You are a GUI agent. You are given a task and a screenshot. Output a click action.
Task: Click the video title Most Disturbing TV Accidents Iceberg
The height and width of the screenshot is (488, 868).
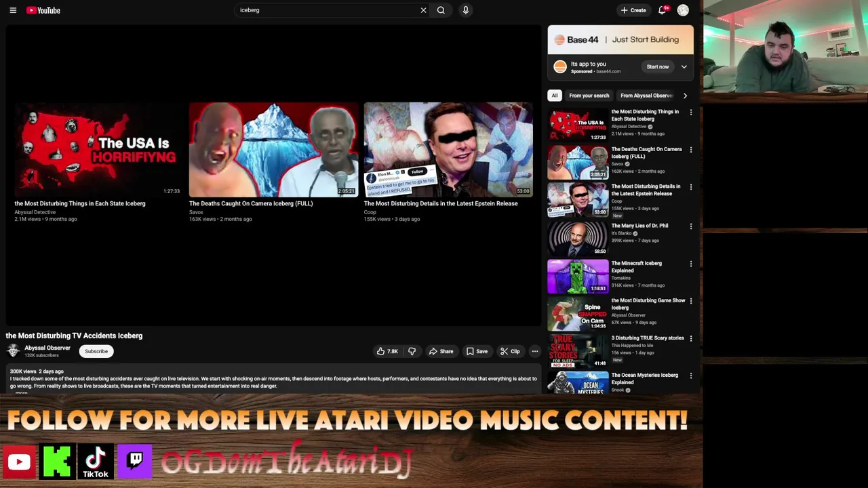tap(74, 335)
